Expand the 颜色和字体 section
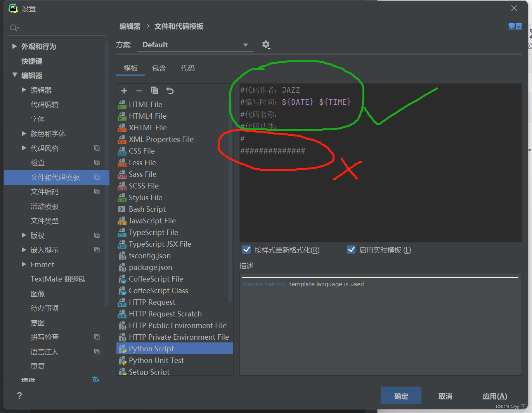 tap(24, 133)
